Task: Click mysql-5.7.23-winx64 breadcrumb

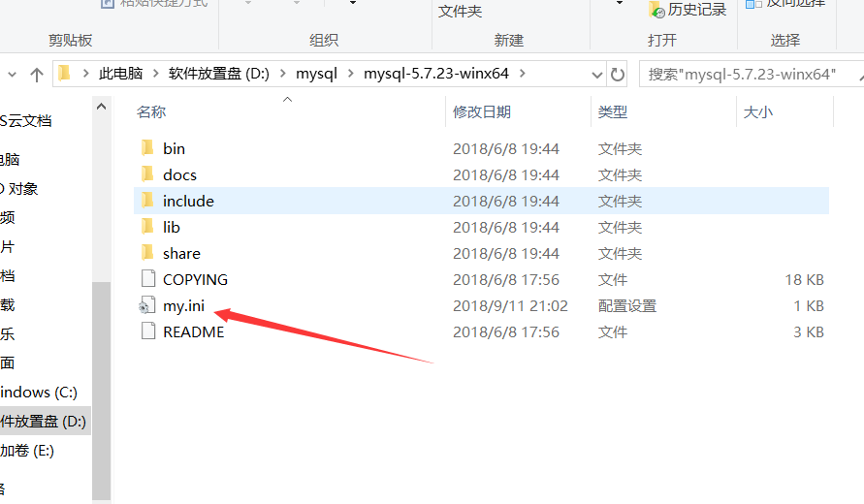Action: (x=436, y=74)
